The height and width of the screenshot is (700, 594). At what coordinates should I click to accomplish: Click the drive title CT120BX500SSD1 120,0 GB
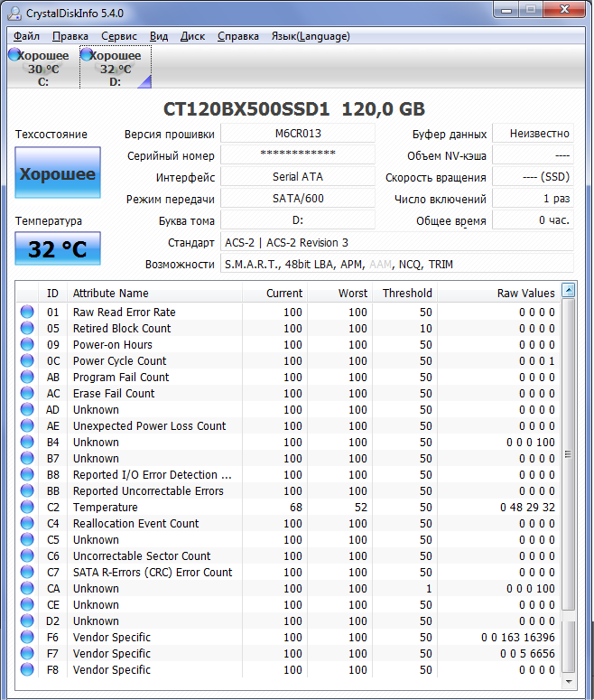click(x=294, y=109)
